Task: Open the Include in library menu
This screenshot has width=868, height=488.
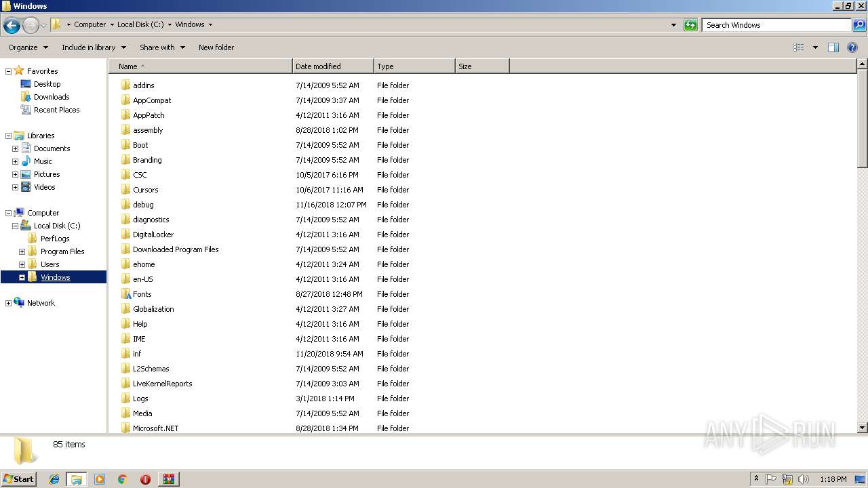Action: coord(94,47)
